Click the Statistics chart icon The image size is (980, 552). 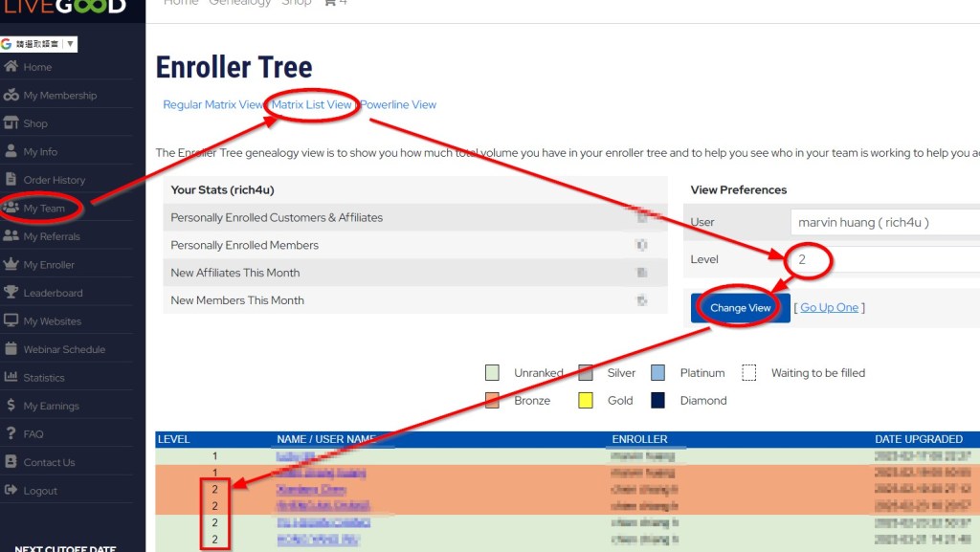[11, 378]
